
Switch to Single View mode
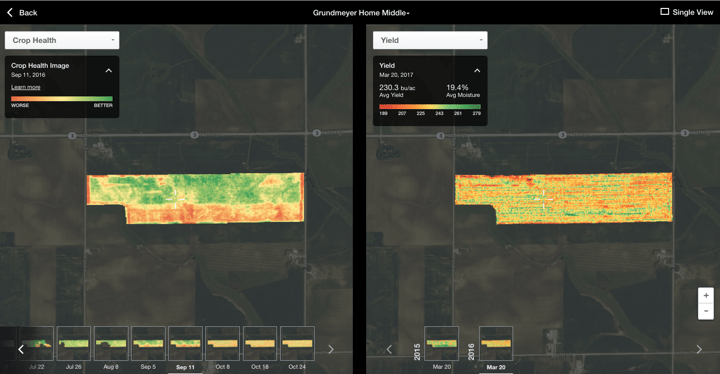pos(686,12)
